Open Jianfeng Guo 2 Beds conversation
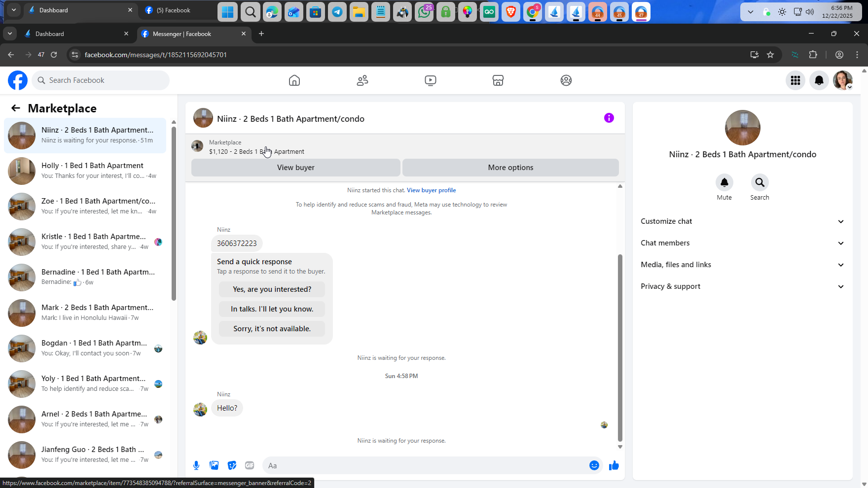The width and height of the screenshot is (868, 488). pos(85,455)
